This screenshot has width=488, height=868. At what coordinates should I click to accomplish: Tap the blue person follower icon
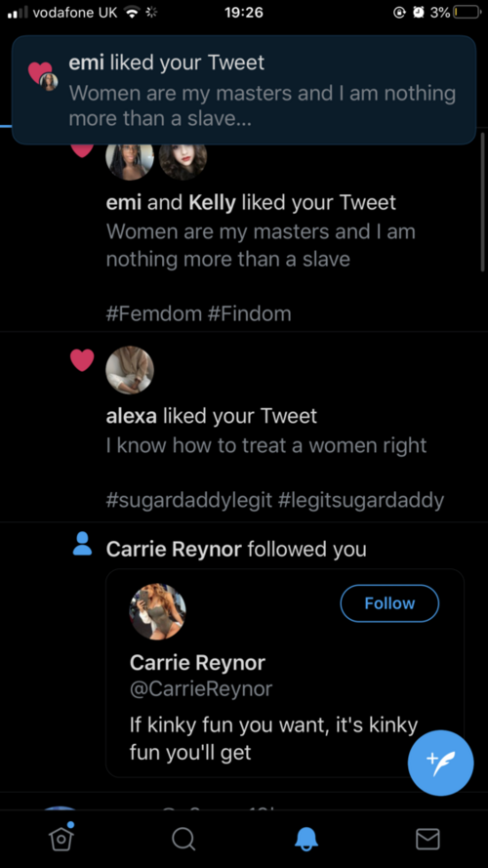point(82,544)
